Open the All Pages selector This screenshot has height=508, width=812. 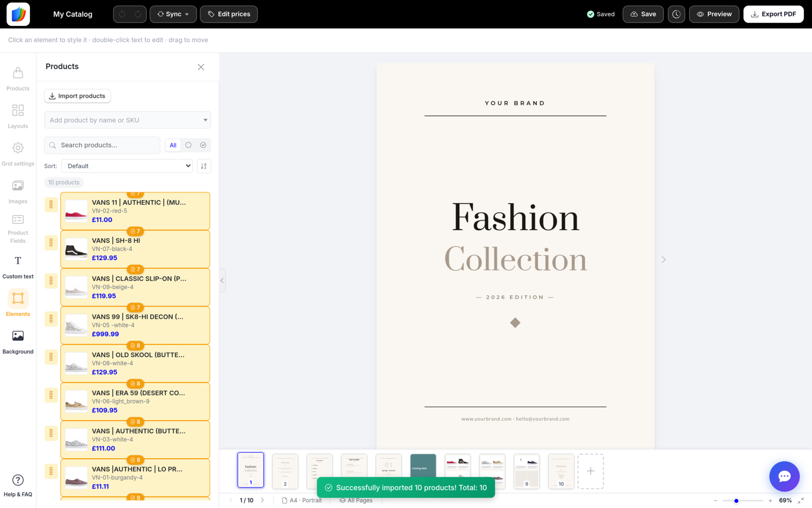(356, 500)
